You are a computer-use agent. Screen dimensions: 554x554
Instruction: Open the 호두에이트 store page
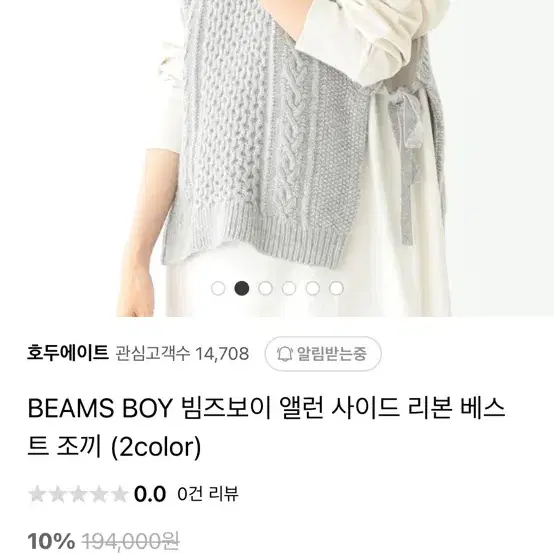[68, 353]
